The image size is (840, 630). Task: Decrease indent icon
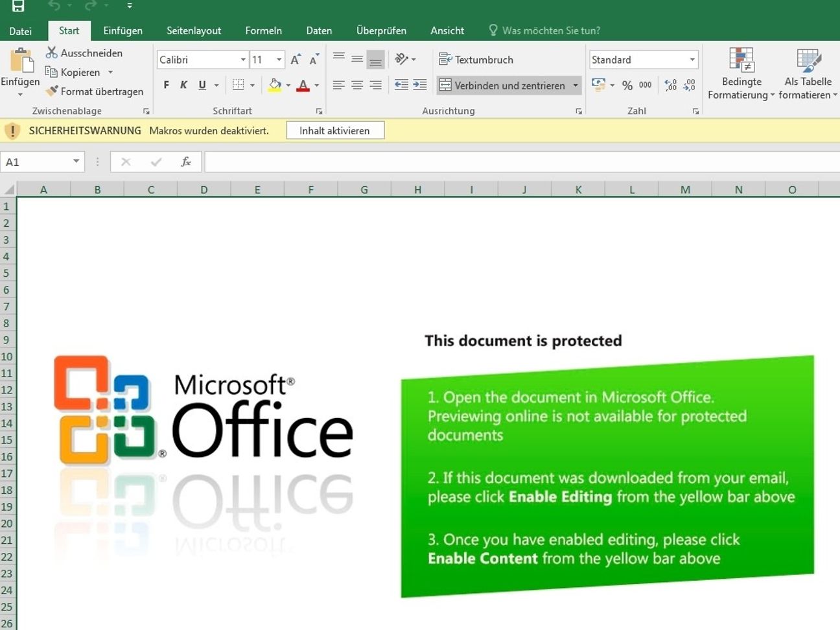click(x=401, y=85)
